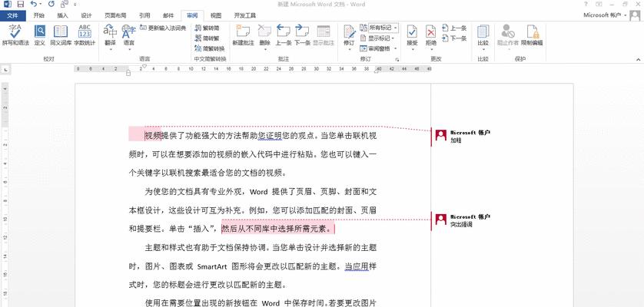Open the 文件 file menu
This screenshot has width=644, height=307.
click(13, 15)
